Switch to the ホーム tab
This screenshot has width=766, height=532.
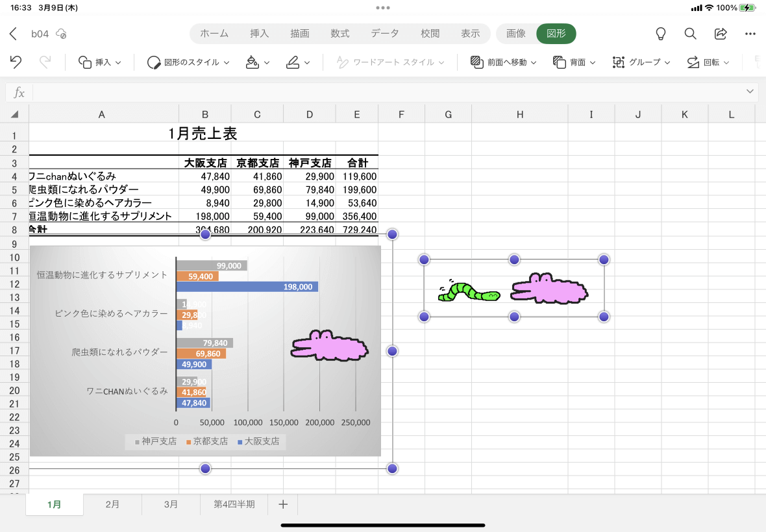tap(214, 34)
